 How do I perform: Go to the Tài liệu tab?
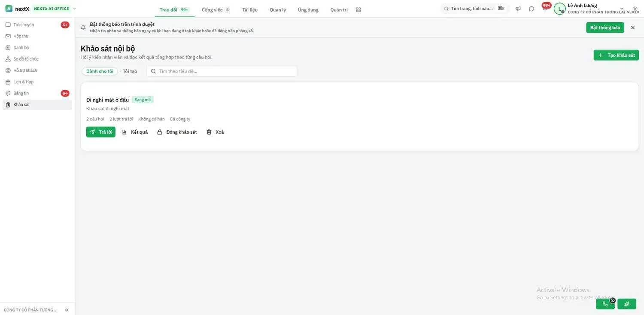(250, 9)
